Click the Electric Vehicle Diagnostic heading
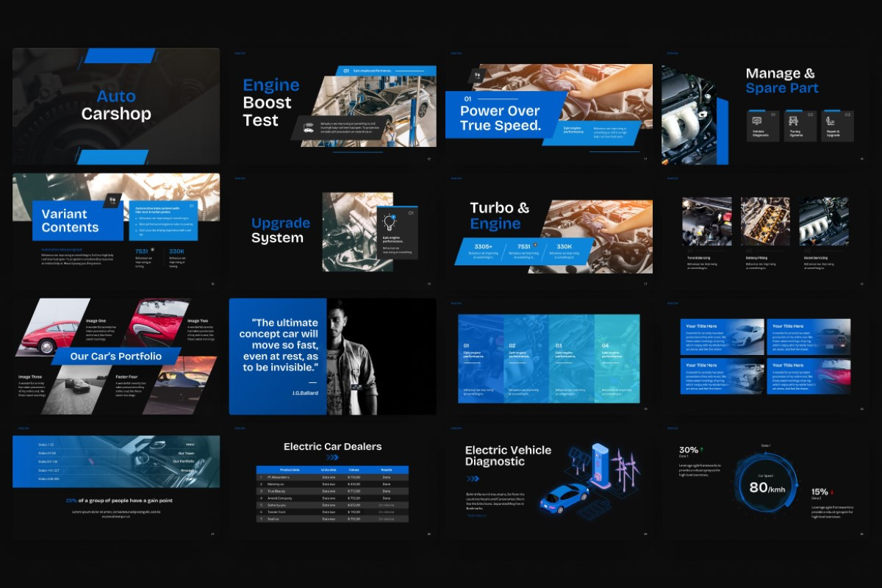882x588 pixels. coord(508,456)
